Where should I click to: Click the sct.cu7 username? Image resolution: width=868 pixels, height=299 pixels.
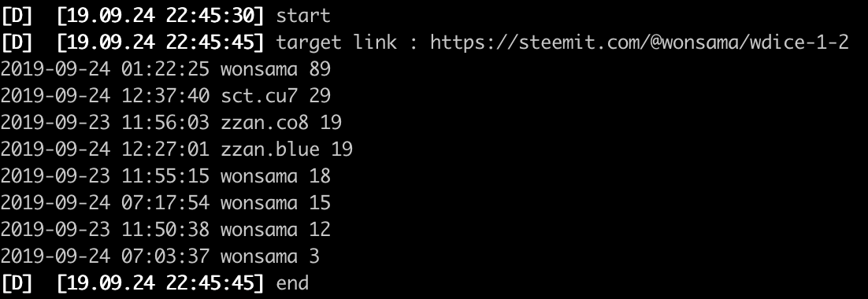coord(259,96)
